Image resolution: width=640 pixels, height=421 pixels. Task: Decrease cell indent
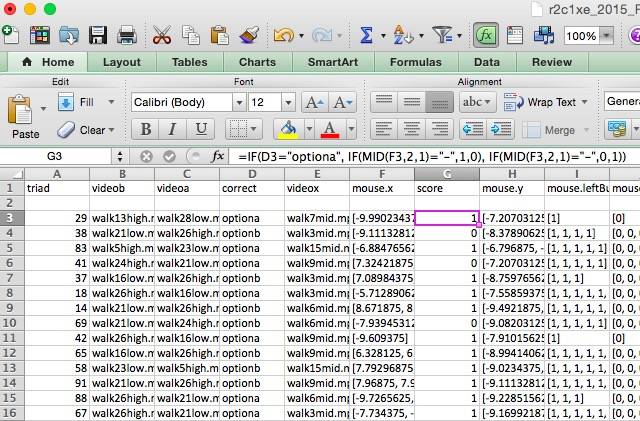point(473,130)
